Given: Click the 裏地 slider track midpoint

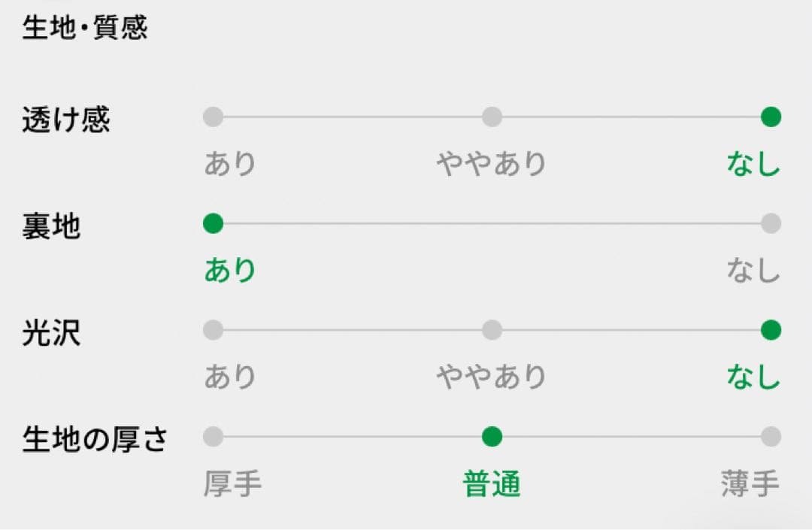Looking at the screenshot, I should click(x=492, y=223).
